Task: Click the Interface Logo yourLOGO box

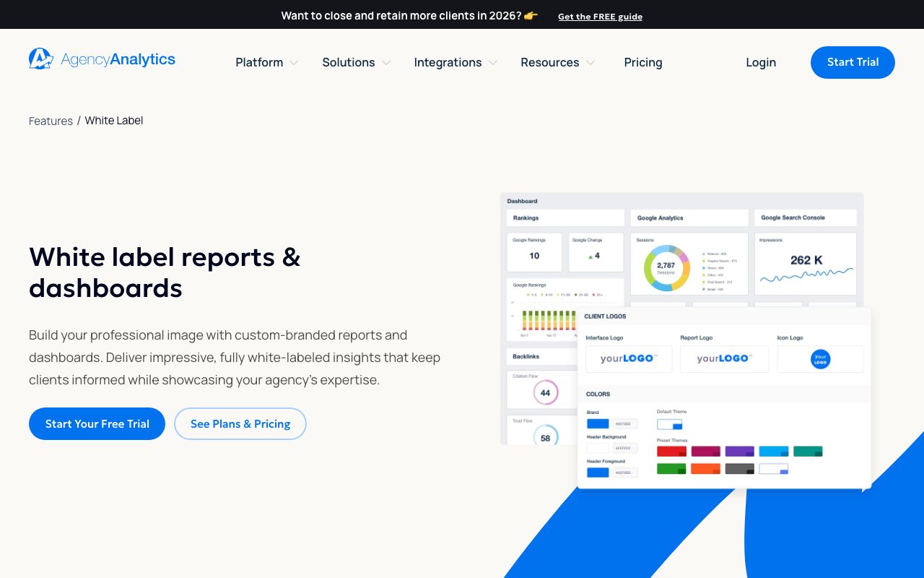Action: pyautogui.click(x=629, y=359)
